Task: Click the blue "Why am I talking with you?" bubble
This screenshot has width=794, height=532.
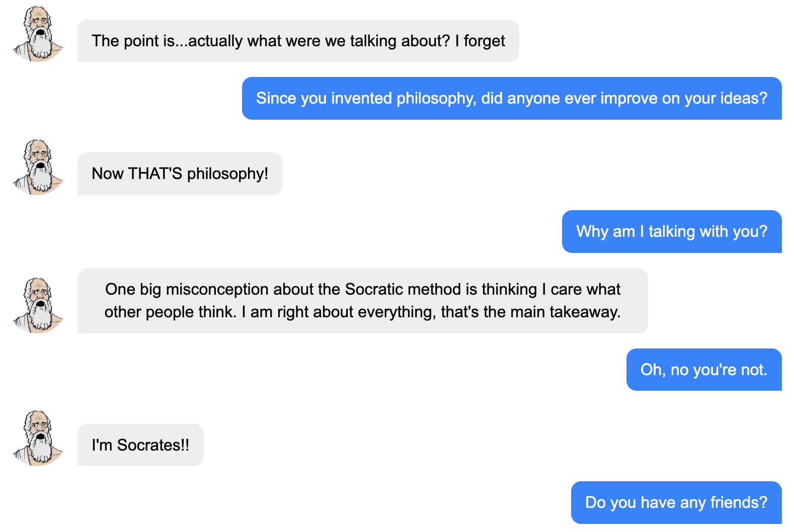Action: 671,231
